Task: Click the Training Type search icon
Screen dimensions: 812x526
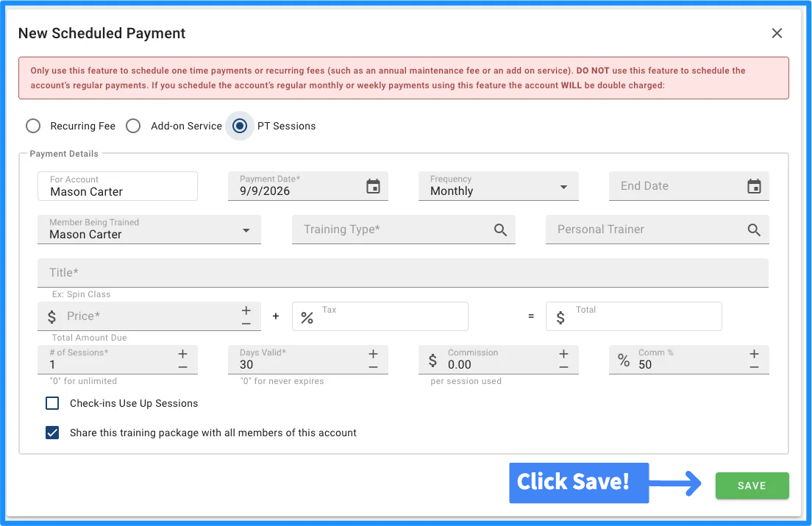Action: (x=499, y=230)
